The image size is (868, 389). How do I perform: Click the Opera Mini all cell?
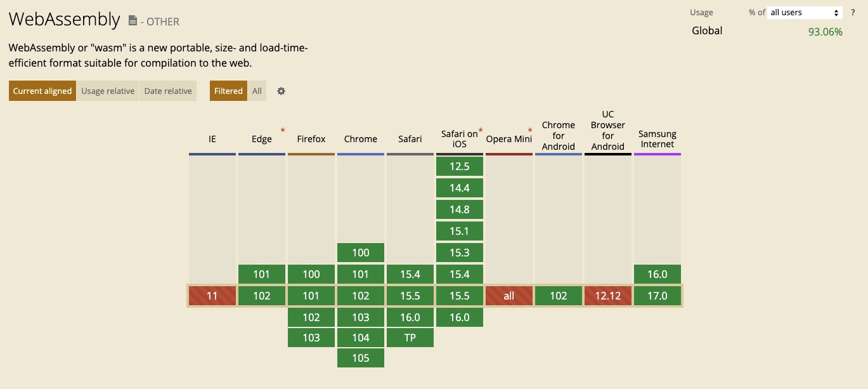point(509,296)
